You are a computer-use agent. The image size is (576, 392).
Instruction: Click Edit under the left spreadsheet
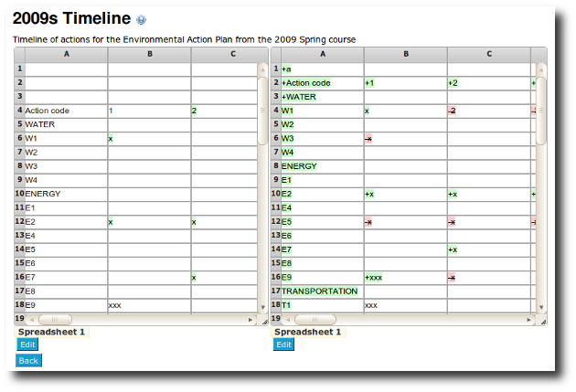[27, 344]
